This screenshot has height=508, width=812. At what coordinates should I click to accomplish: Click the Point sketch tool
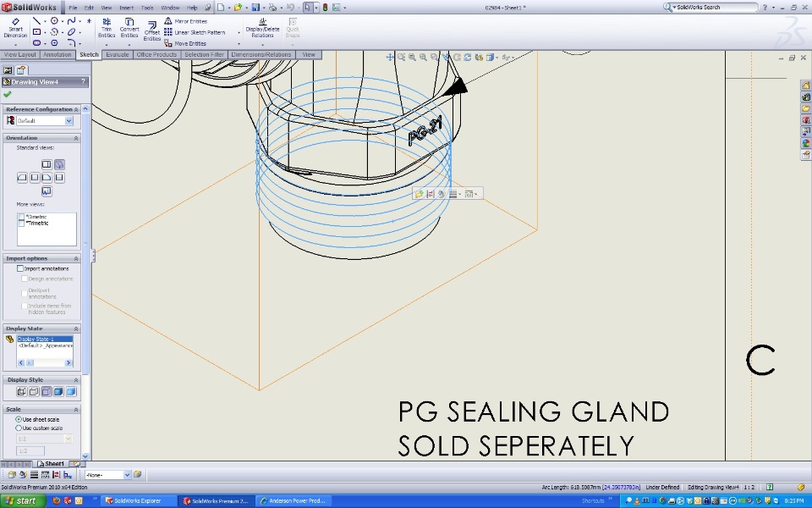pos(89,20)
